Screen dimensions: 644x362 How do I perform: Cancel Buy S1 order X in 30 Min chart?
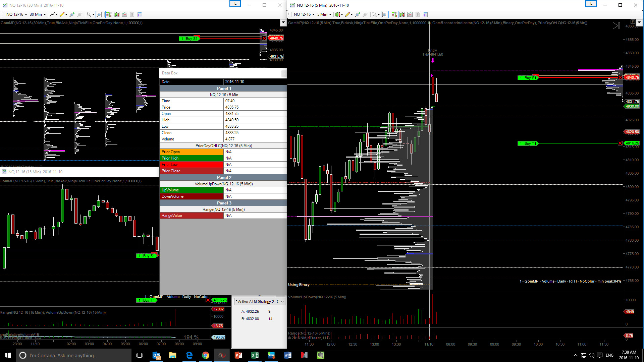[264, 39]
